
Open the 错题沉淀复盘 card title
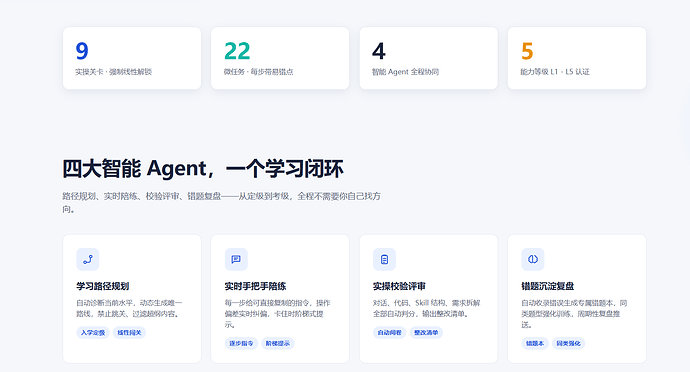click(547, 286)
